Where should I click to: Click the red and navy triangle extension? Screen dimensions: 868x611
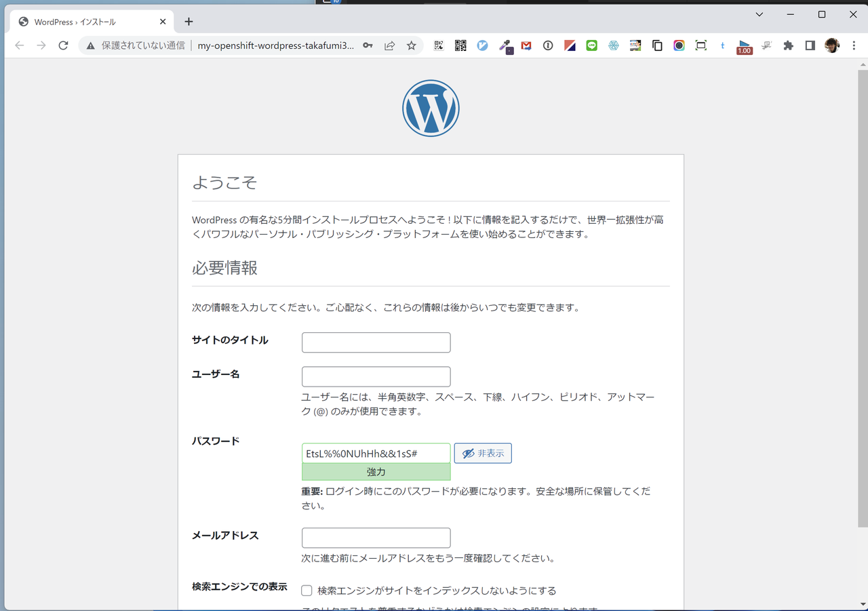570,45
